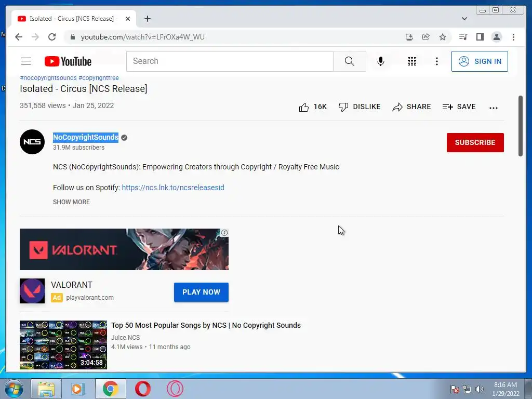Click the #nocopyrightsounds hashtag

(48, 78)
